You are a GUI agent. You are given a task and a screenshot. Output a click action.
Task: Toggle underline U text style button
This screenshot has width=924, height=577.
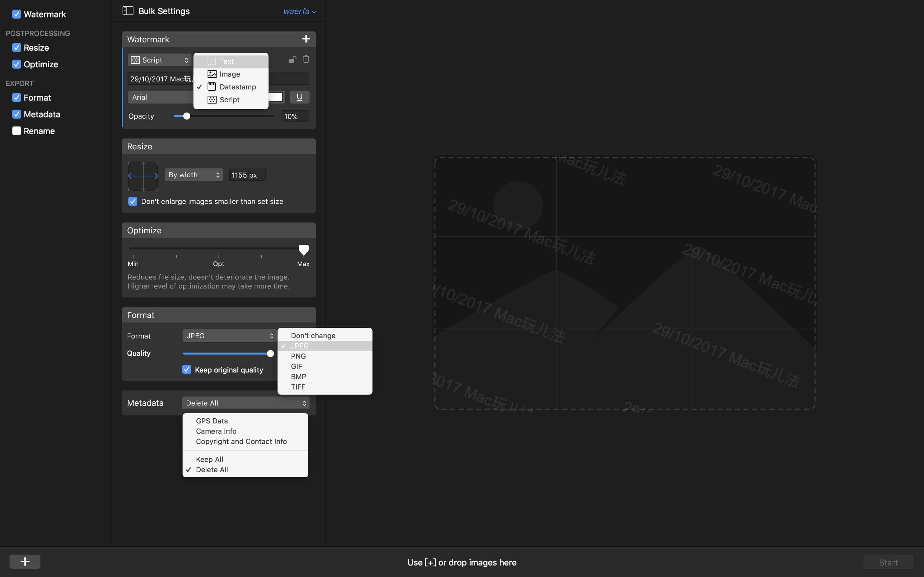[299, 97]
